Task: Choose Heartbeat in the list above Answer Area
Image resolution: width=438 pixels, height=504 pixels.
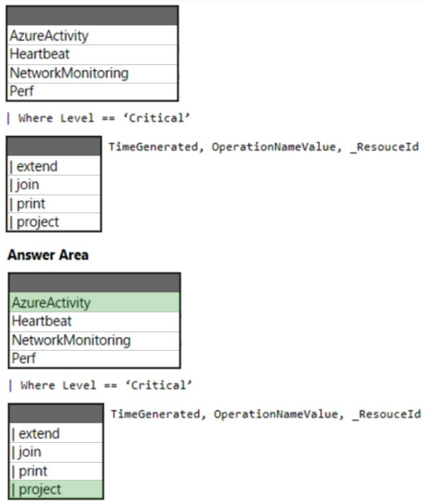Action: point(92,54)
